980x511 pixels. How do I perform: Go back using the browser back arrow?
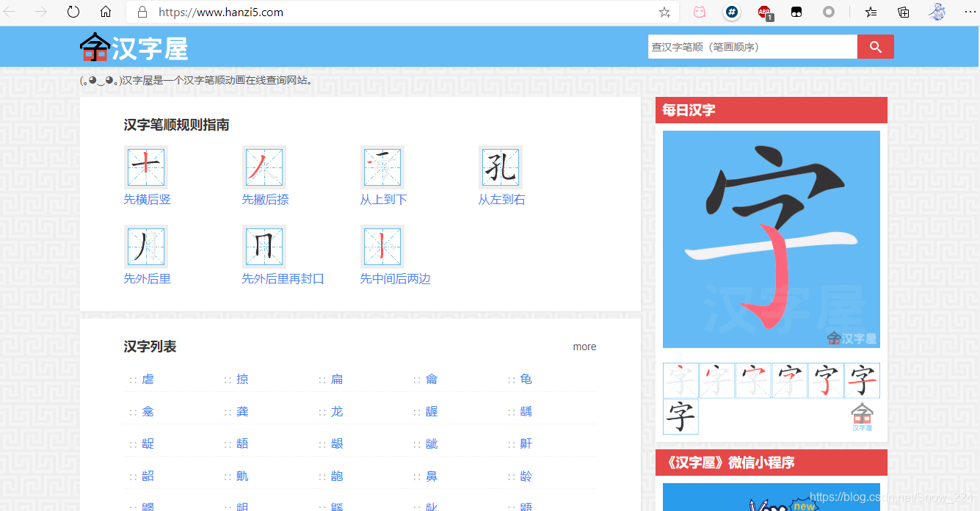(10, 12)
